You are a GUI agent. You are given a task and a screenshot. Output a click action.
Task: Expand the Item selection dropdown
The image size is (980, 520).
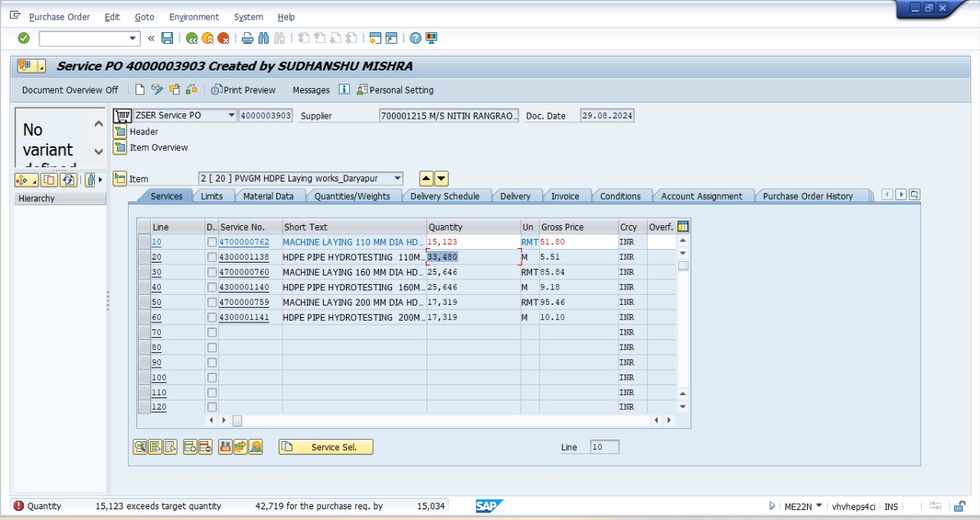point(397,178)
